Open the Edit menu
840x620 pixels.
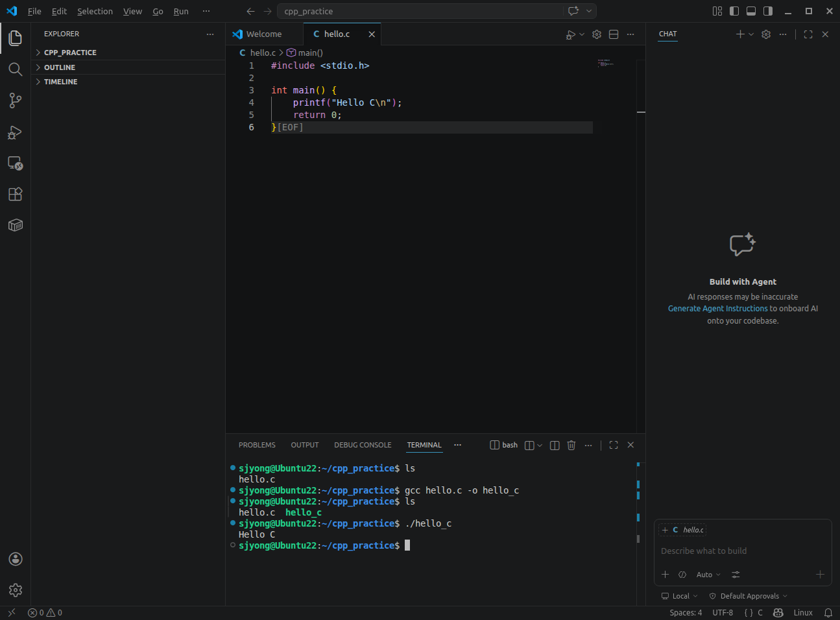click(59, 11)
